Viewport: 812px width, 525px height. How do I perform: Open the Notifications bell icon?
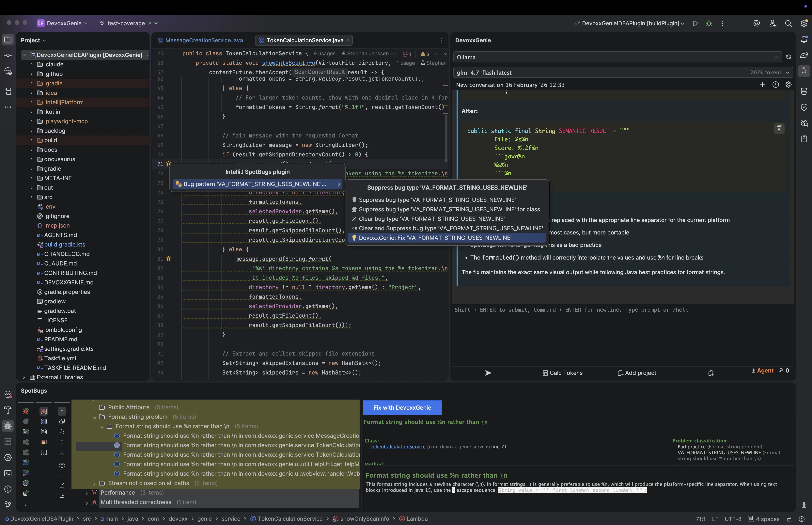[804, 40]
